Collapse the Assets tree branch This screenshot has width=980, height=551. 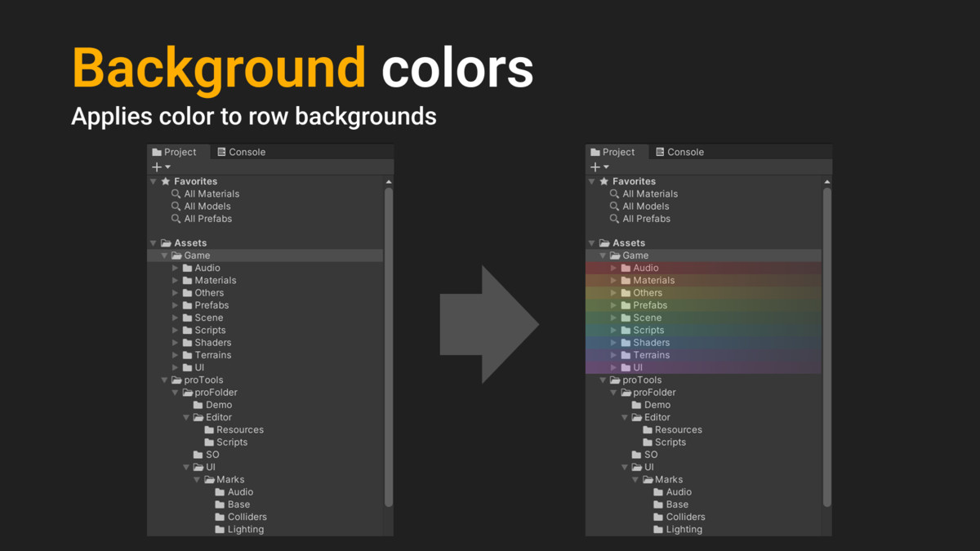(154, 242)
